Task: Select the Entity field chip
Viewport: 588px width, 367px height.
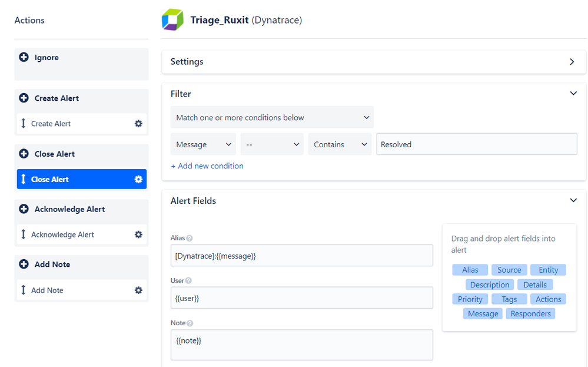Action: [x=548, y=270]
